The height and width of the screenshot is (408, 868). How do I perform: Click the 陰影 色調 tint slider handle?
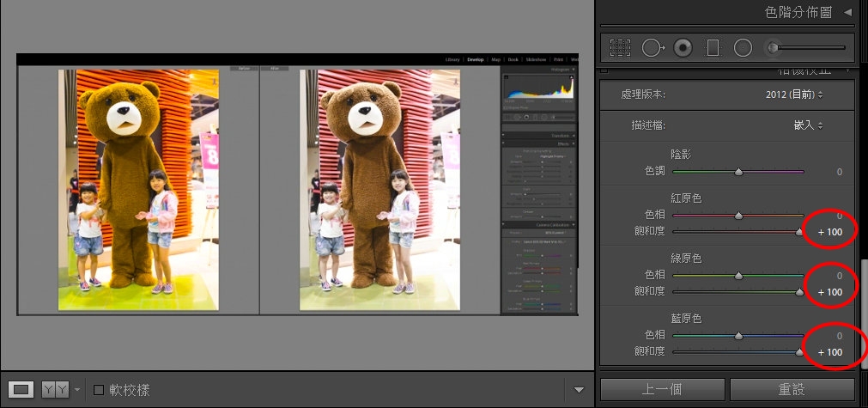click(x=738, y=172)
